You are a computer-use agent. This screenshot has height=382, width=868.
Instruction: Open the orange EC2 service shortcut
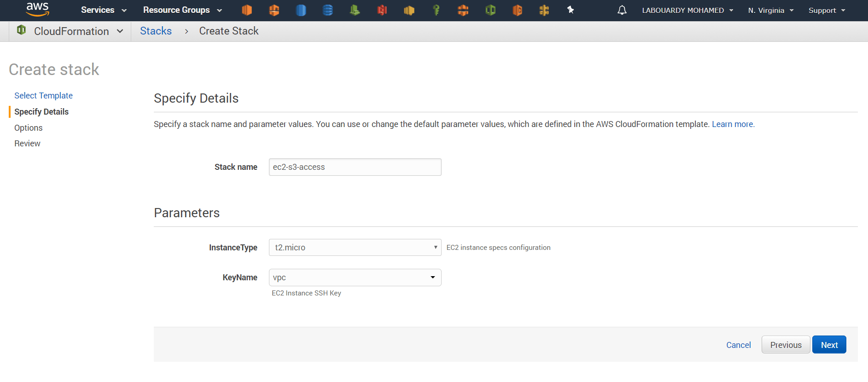pos(247,10)
